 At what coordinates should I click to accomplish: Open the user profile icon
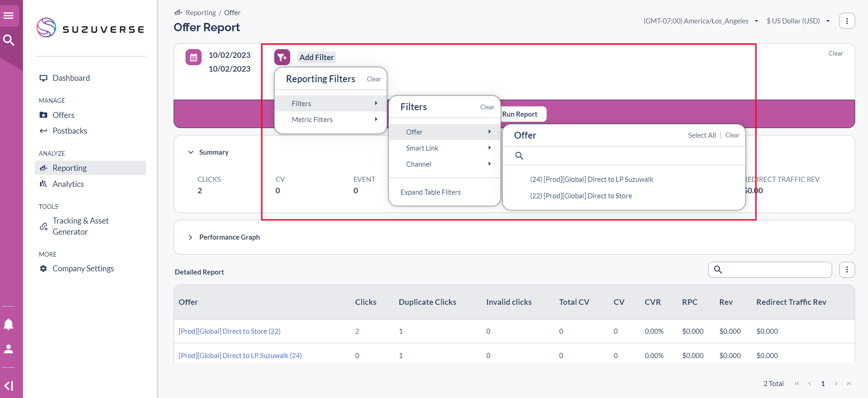click(9, 349)
